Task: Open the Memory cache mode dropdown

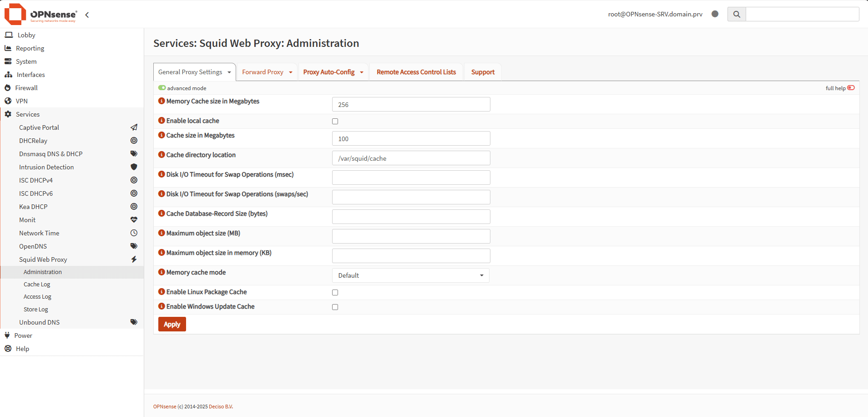Action: pos(411,275)
